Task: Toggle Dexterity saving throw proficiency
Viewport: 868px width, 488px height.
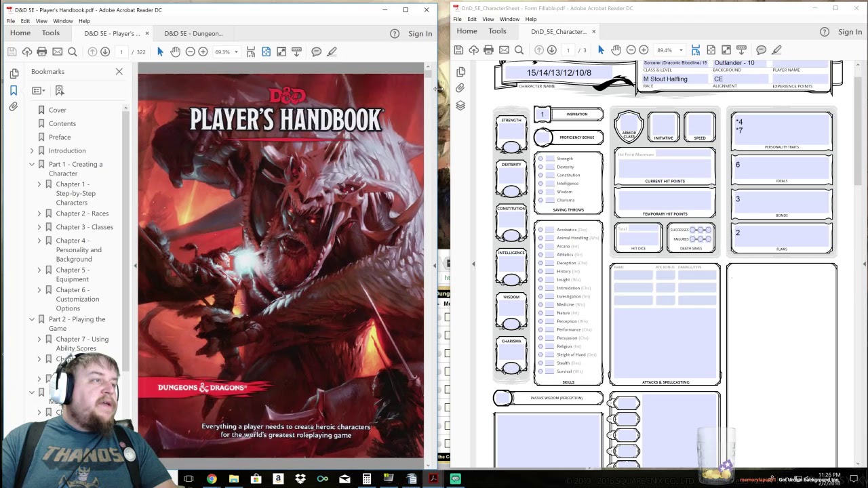Action: [540, 167]
